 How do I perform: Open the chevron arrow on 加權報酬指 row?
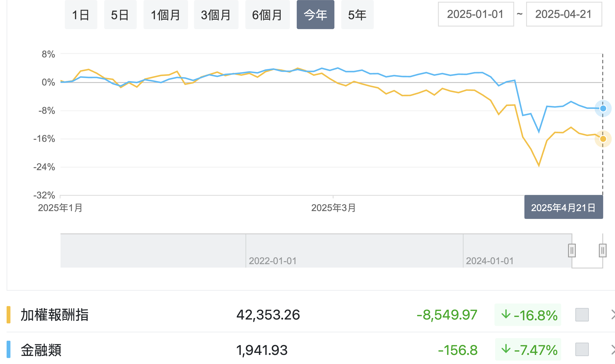tap(613, 315)
